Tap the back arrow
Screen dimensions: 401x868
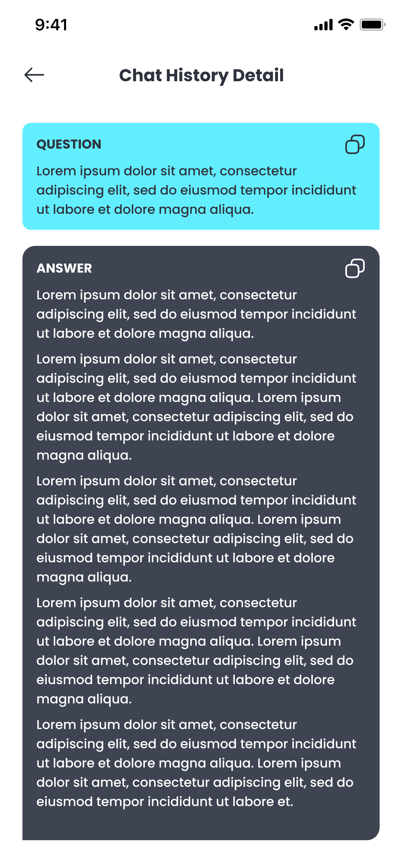pos(34,75)
